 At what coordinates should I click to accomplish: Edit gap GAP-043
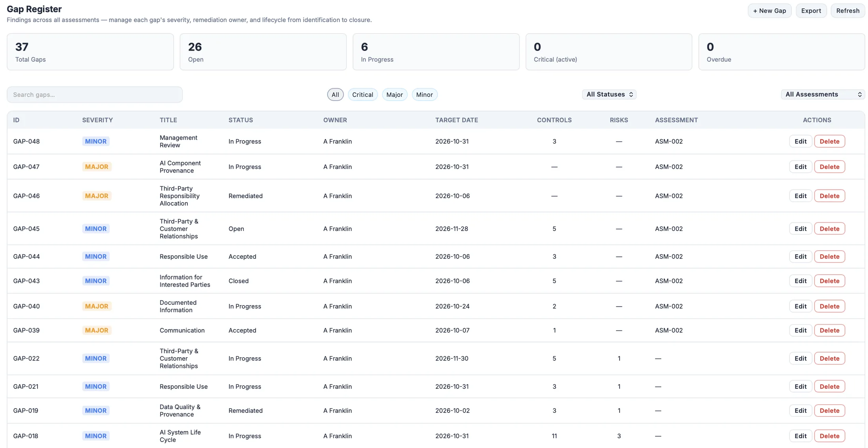801,281
